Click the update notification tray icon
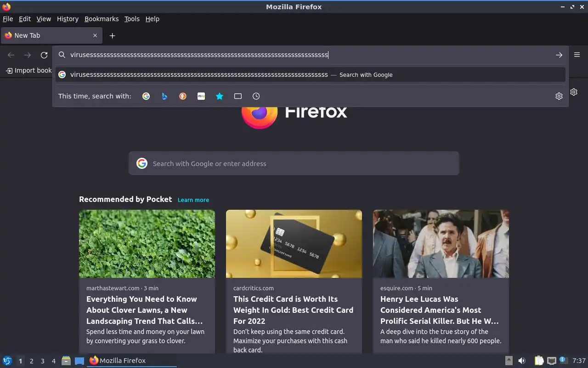Image resolution: width=588 pixels, height=368 pixels. pyautogui.click(x=564, y=361)
